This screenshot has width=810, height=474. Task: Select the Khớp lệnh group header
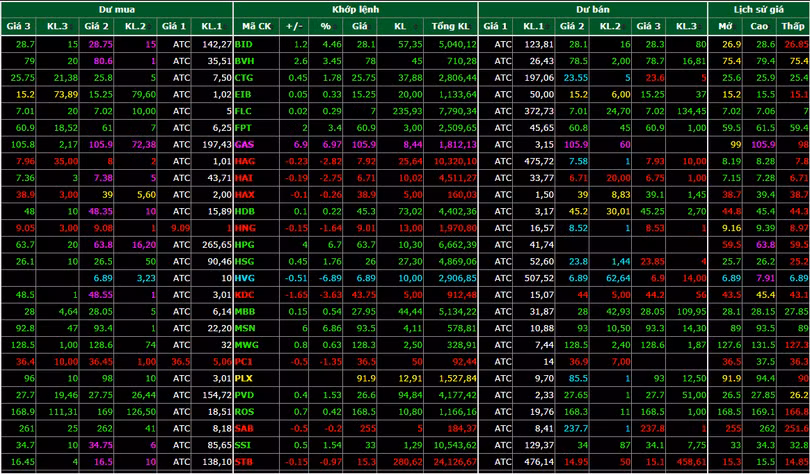(x=355, y=10)
